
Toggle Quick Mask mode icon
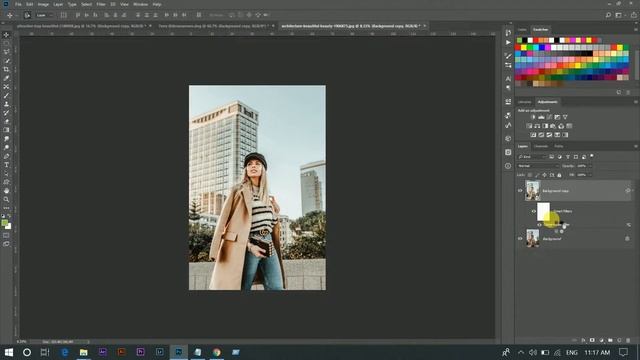(6, 236)
